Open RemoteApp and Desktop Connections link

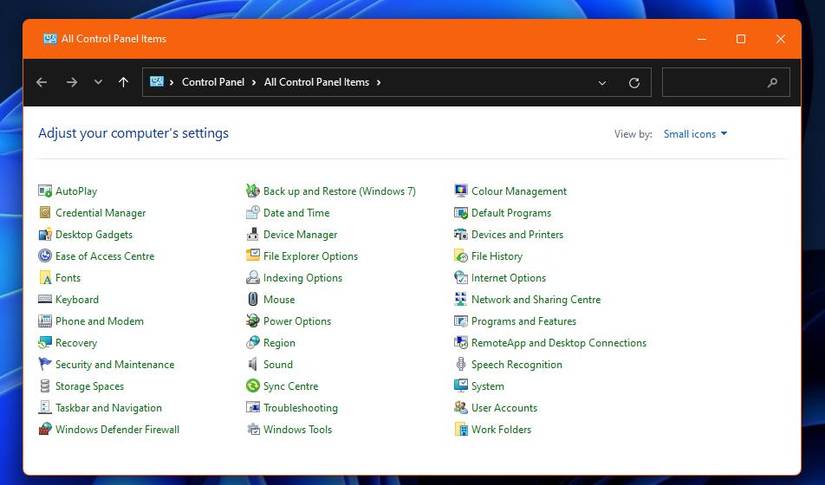559,342
